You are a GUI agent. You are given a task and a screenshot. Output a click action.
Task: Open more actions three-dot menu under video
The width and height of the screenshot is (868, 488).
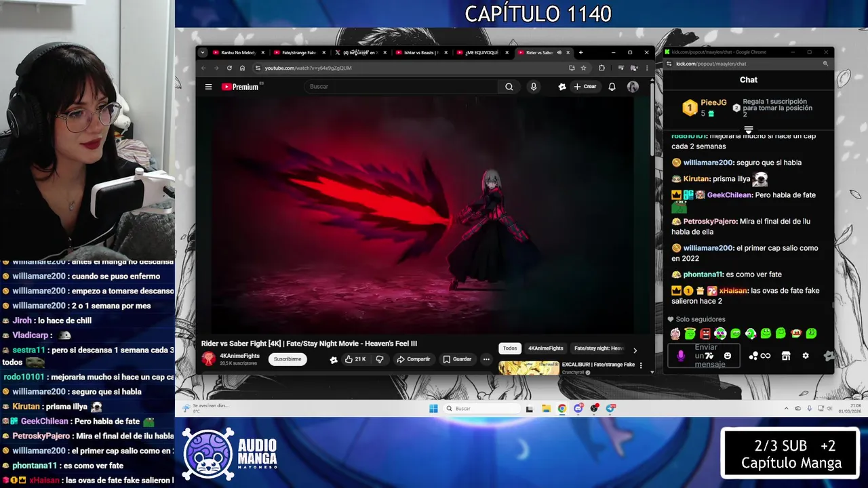coord(486,359)
